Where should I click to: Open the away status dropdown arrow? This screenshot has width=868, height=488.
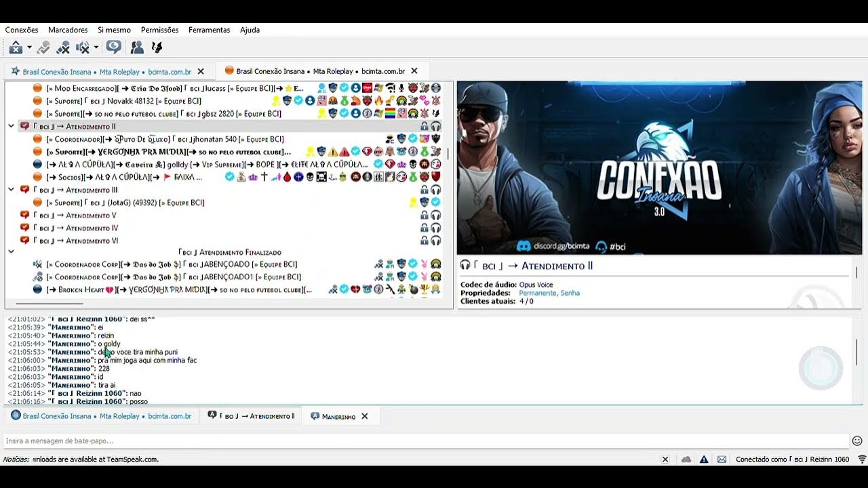click(29, 47)
